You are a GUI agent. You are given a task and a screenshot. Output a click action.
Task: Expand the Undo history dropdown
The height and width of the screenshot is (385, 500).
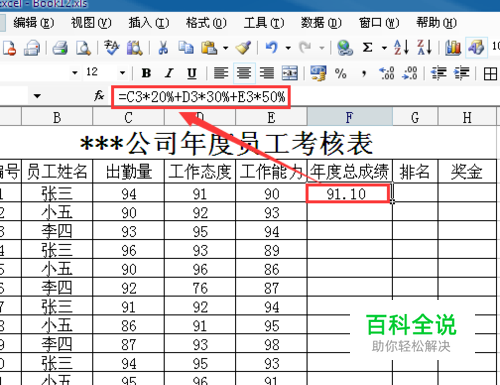click(x=288, y=48)
